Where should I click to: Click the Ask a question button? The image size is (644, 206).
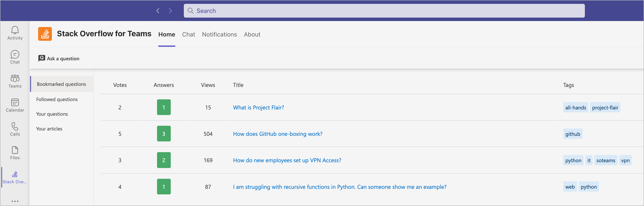[x=59, y=58]
